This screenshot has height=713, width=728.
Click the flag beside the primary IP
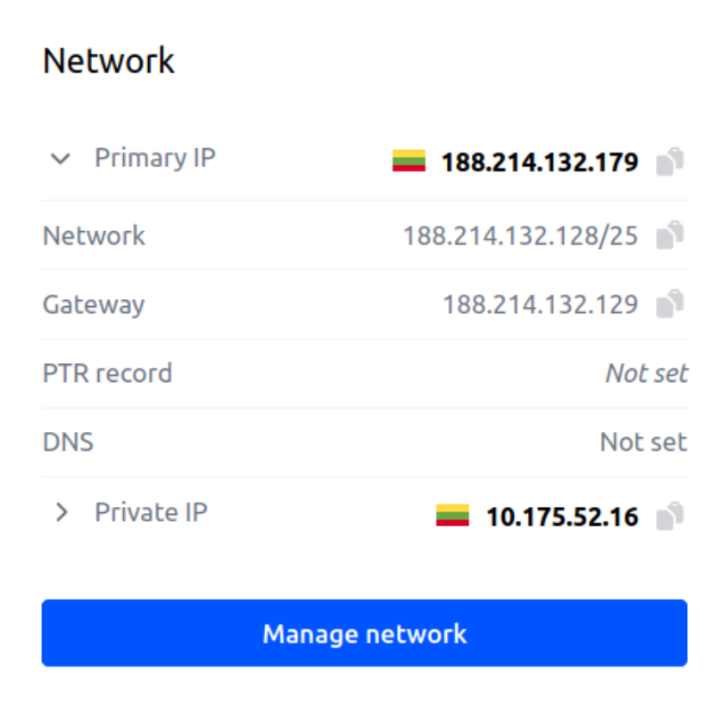(x=409, y=162)
